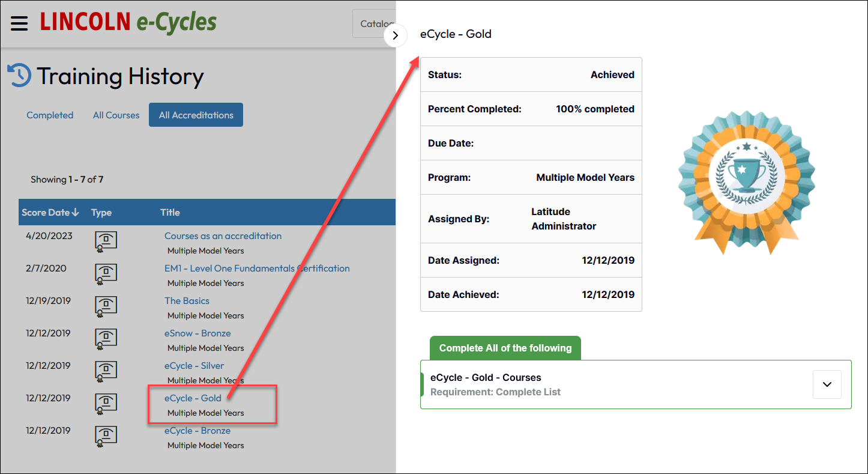Screen dimensions: 868x474
Task: Click the Training History page title
Action: tap(120, 76)
